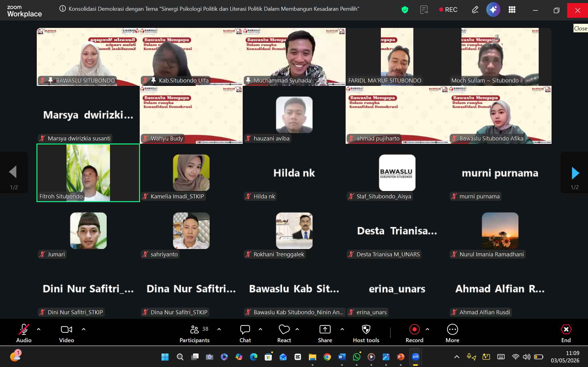The height and width of the screenshot is (367, 588).
Task: Expand Share options arrow
Action: (342, 329)
